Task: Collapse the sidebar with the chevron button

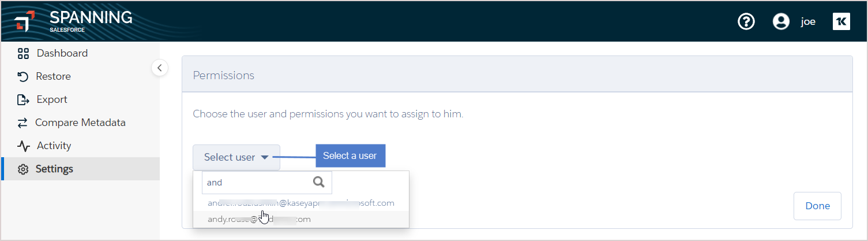Action: click(x=160, y=68)
